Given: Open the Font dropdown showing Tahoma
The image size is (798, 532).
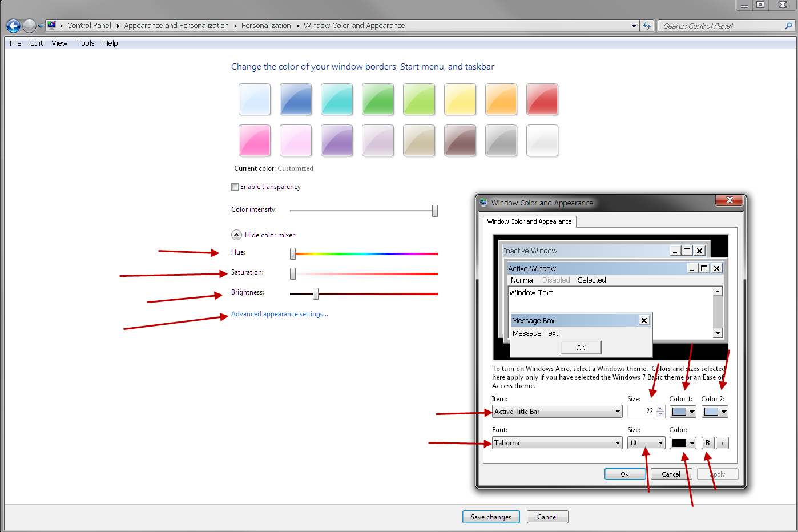Looking at the screenshot, I should pos(557,443).
